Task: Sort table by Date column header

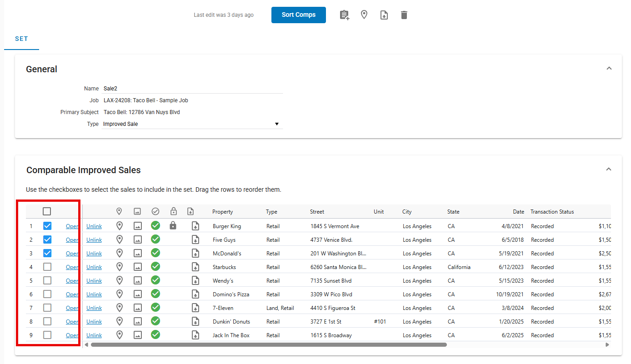Action: point(518,212)
